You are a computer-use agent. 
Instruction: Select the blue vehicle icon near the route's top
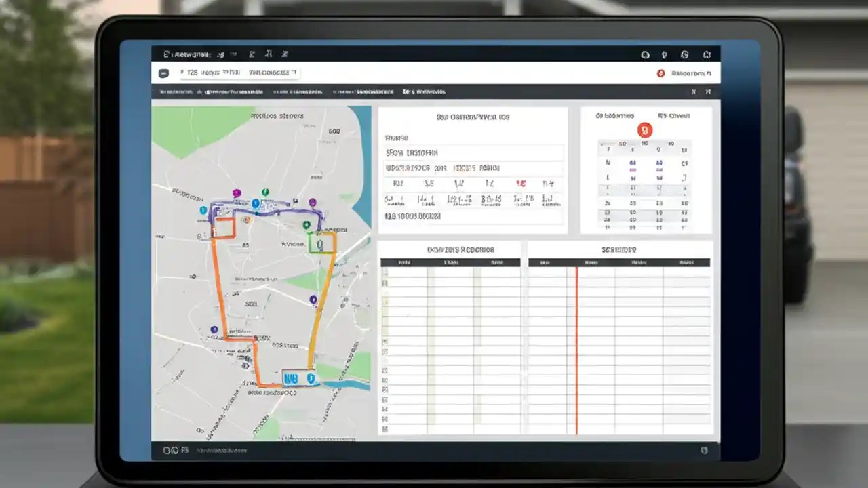click(x=256, y=204)
